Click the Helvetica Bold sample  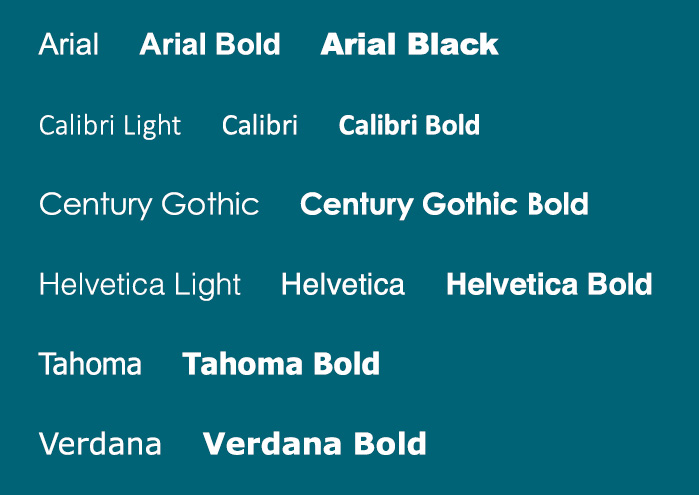coord(549,284)
